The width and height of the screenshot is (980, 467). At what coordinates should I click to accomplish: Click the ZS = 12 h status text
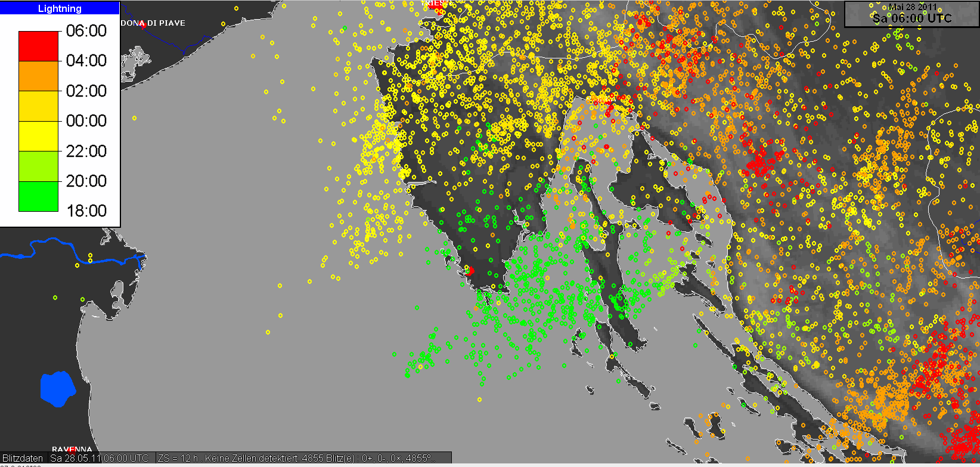click(x=178, y=458)
